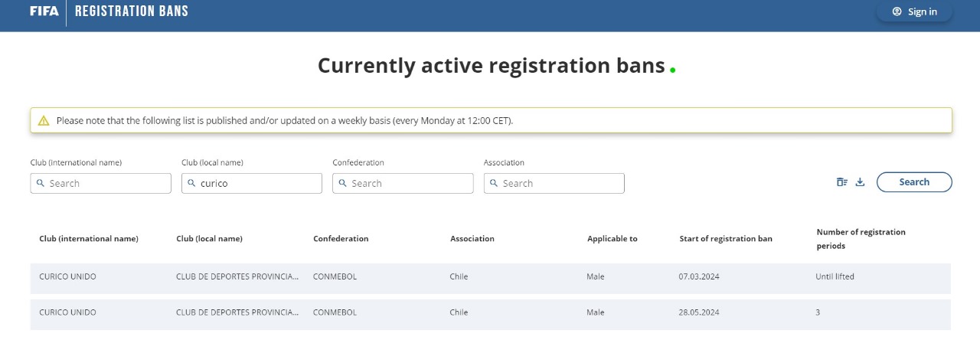980x340 pixels.
Task: Click the warning triangle icon in notice
Action: tap(44, 121)
